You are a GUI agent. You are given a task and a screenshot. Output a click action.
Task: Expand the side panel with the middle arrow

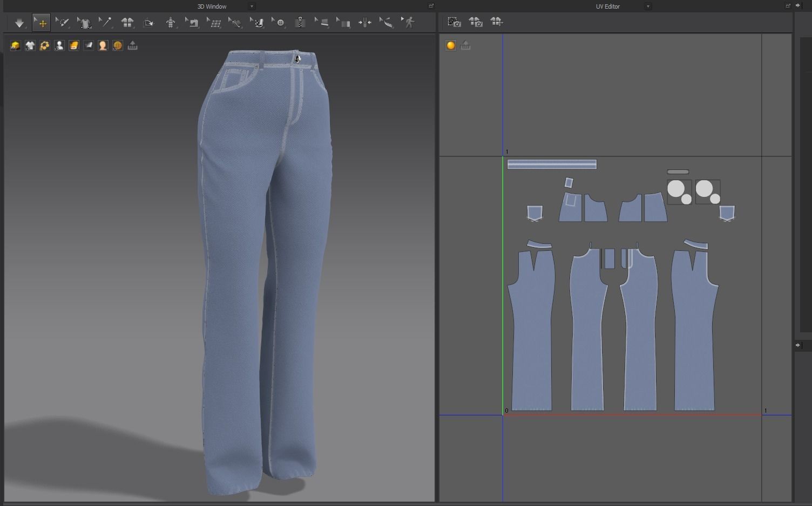tap(799, 345)
